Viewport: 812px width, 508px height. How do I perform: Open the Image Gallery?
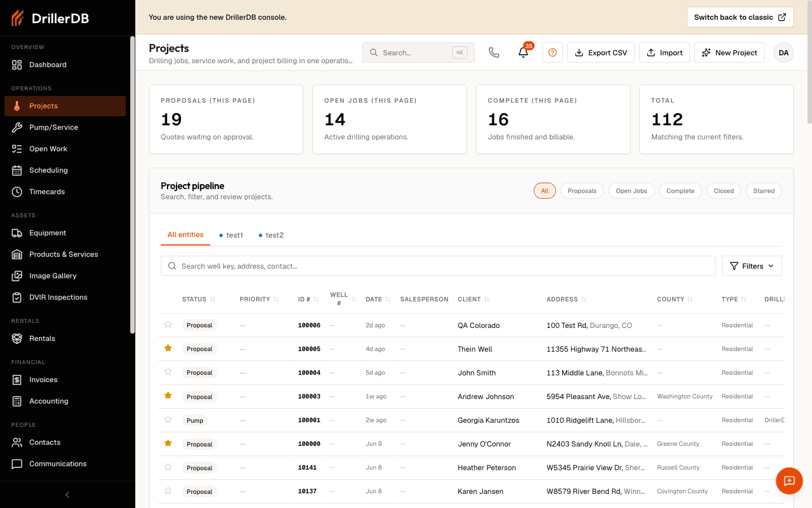(65, 276)
